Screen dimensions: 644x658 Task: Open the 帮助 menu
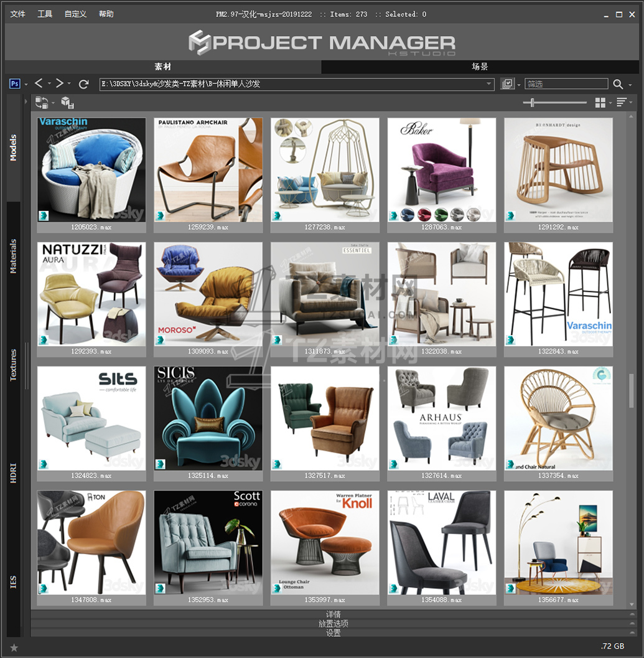point(106,14)
